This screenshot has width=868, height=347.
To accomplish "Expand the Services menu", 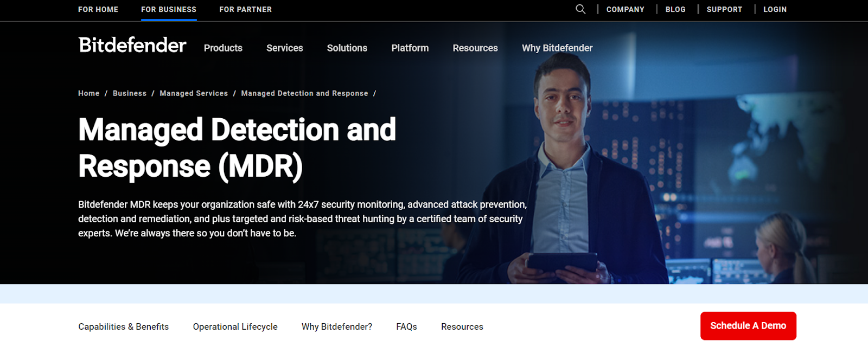I will click(x=285, y=48).
